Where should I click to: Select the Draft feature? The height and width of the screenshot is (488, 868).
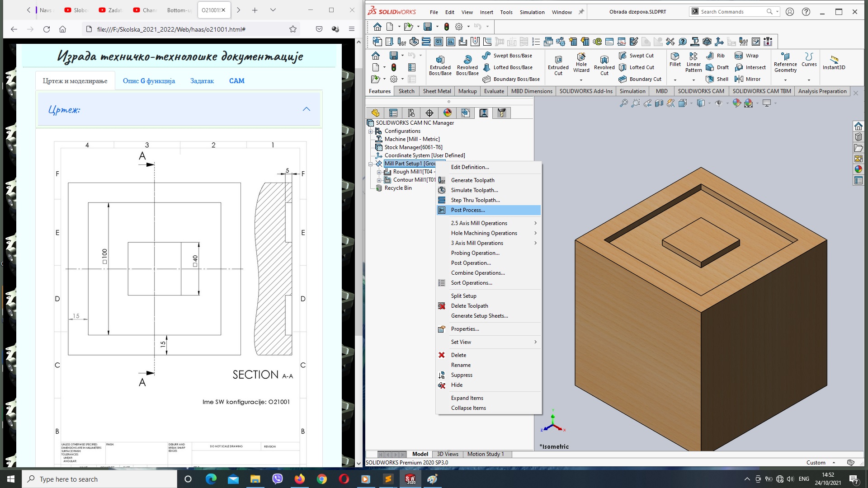[717, 67]
